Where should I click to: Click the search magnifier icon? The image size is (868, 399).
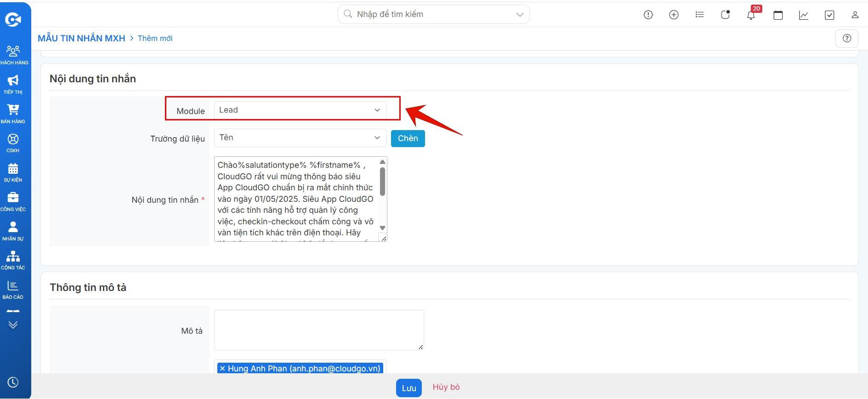[348, 14]
